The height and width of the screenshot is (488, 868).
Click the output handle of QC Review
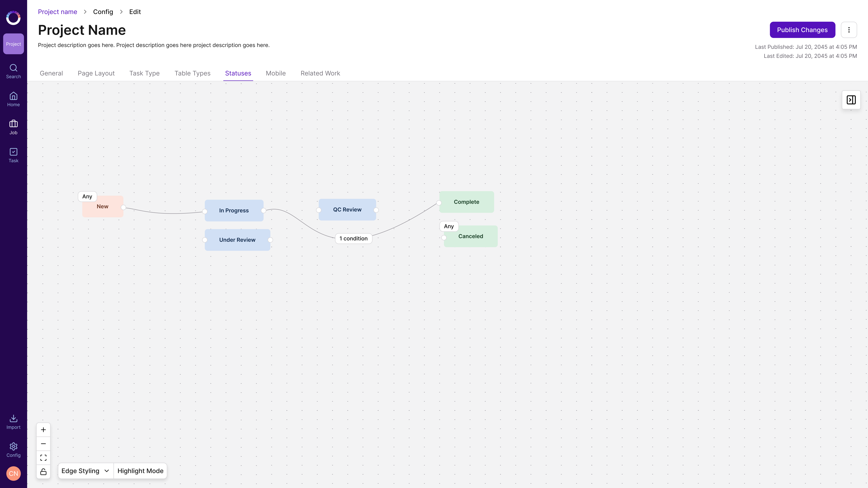coord(376,210)
